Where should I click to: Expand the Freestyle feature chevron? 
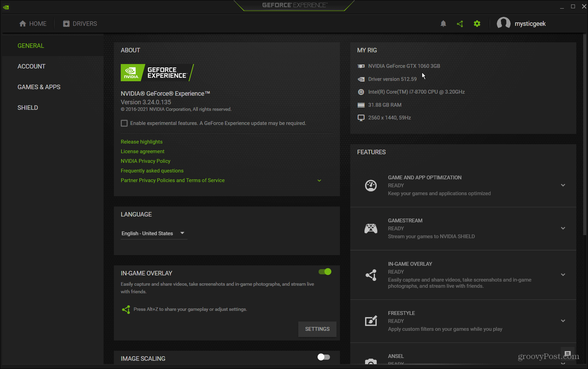(x=563, y=321)
